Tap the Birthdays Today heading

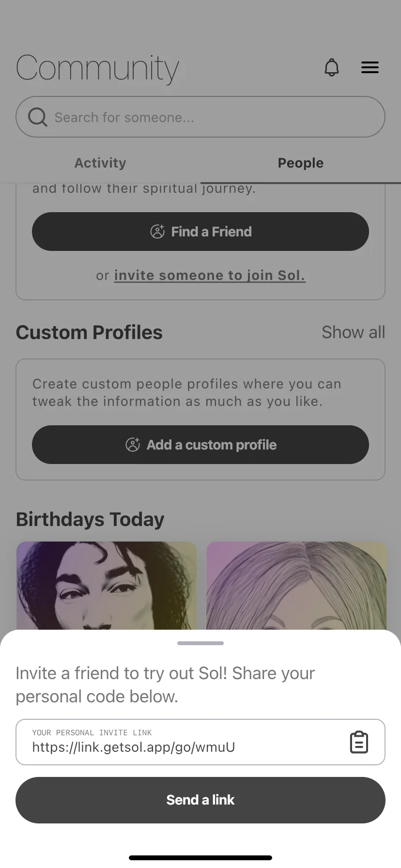pos(90,519)
